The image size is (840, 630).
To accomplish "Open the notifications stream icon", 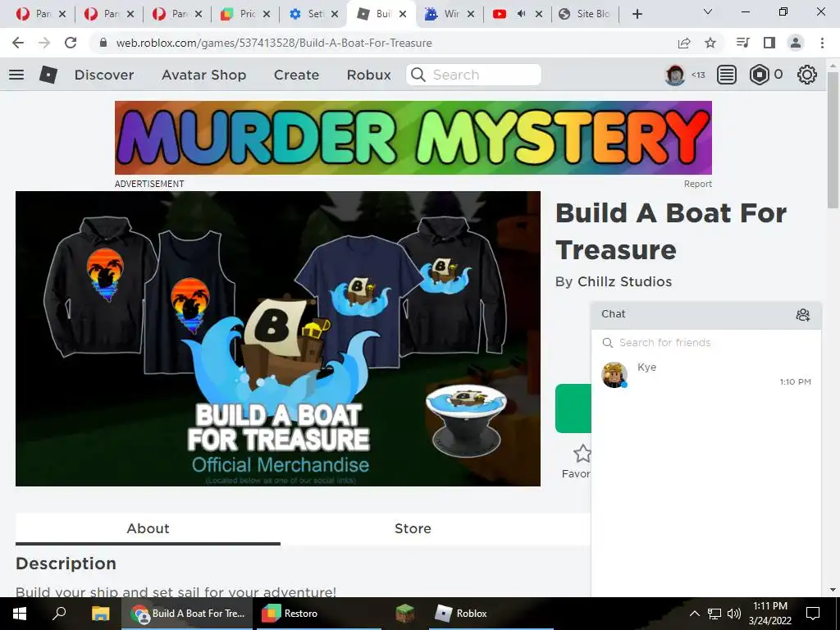I will (x=727, y=75).
